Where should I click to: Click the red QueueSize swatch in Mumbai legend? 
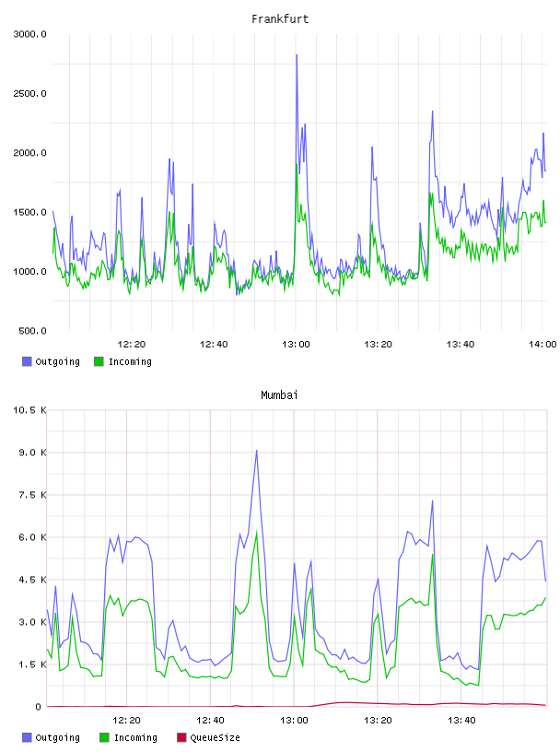coord(181,737)
